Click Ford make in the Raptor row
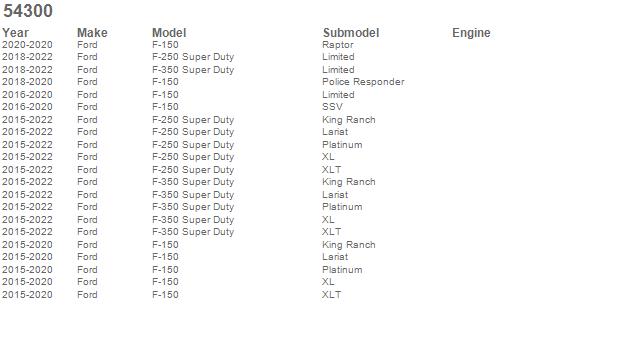The width and height of the screenshot is (628, 363). pyautogui.click(x=87, y=45)
